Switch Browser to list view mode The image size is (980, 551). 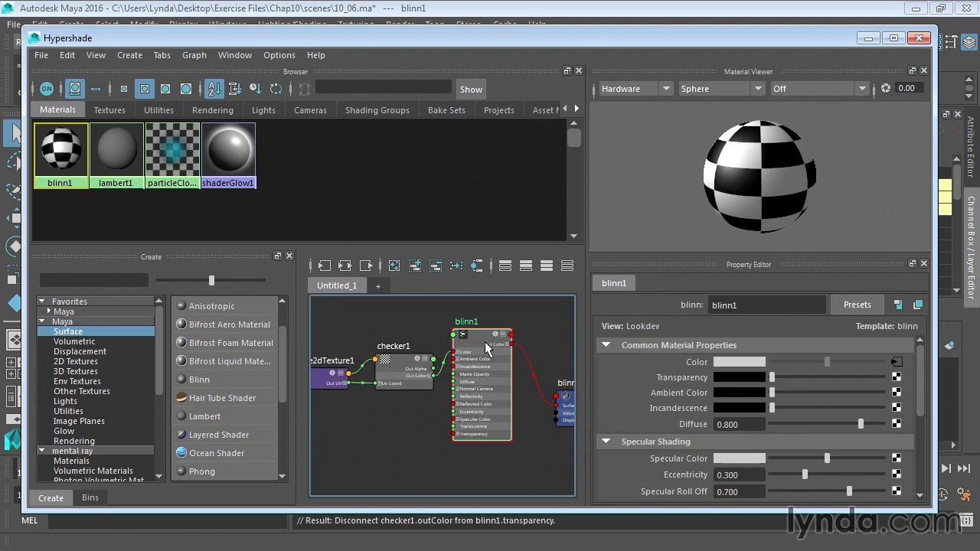96,89
